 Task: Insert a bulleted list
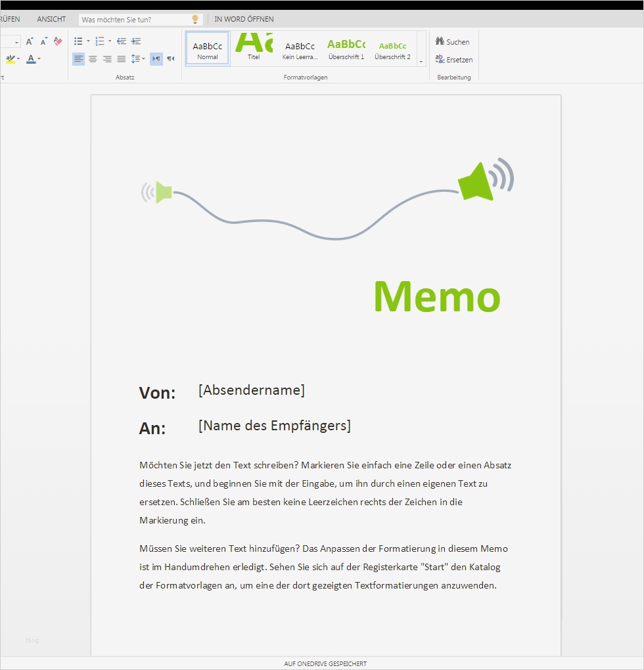click(x=78, y=41)
